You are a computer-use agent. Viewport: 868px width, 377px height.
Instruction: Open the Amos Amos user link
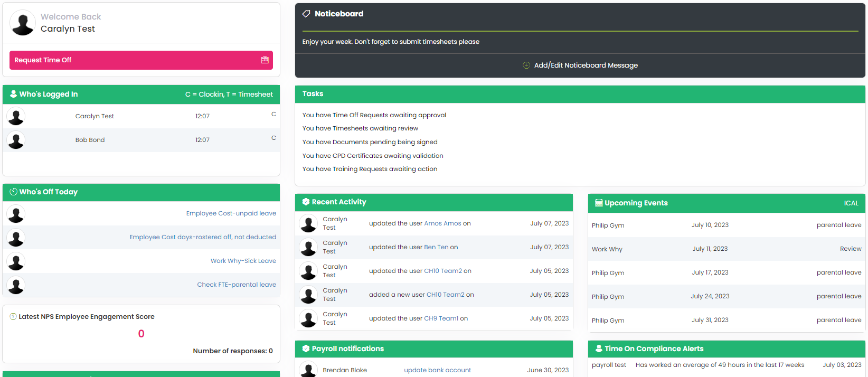(x=442, y=224)
